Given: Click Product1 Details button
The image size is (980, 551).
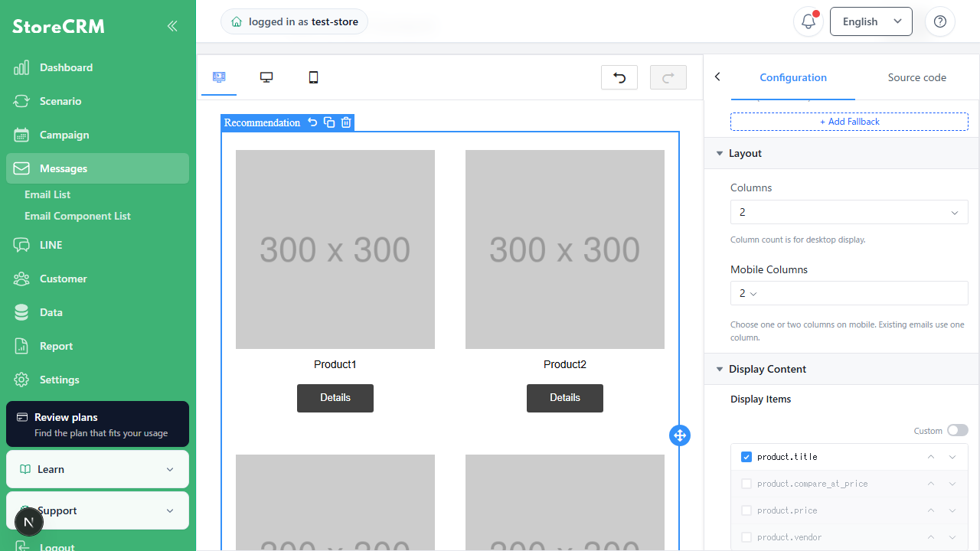Looking at the screenshot, I should [335, 398].
